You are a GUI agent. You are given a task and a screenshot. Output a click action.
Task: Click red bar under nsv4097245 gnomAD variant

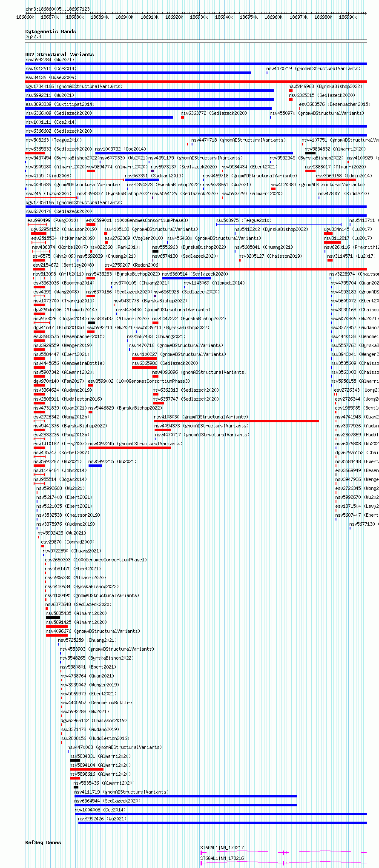[x=130, y=448]
